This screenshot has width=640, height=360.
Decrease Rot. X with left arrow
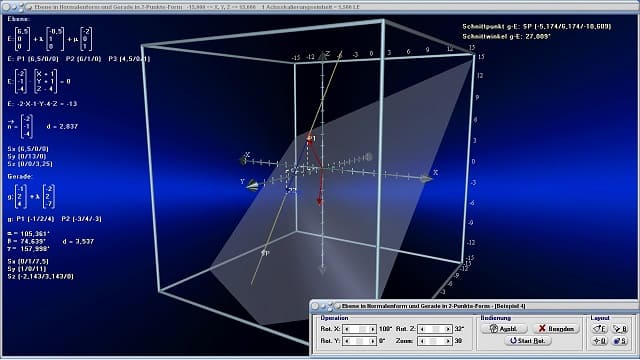(x=347, y=329)
